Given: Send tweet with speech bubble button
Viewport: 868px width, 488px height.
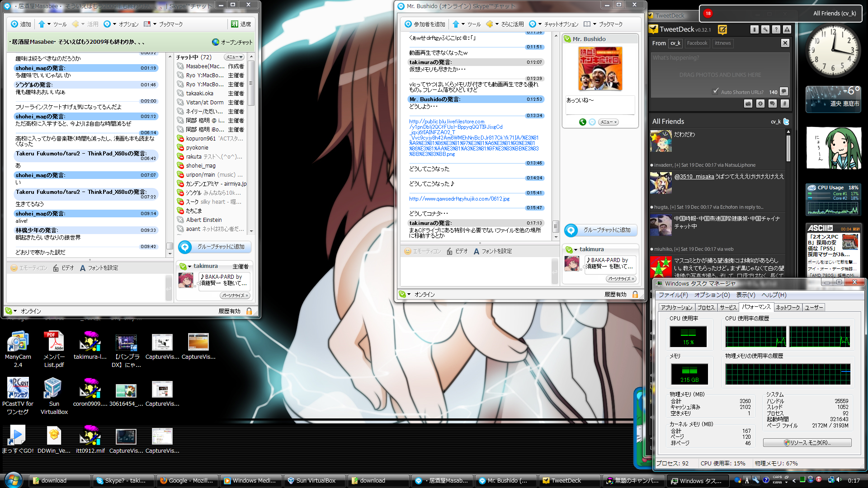Looking at the screenshot, I should pos(784,91).
